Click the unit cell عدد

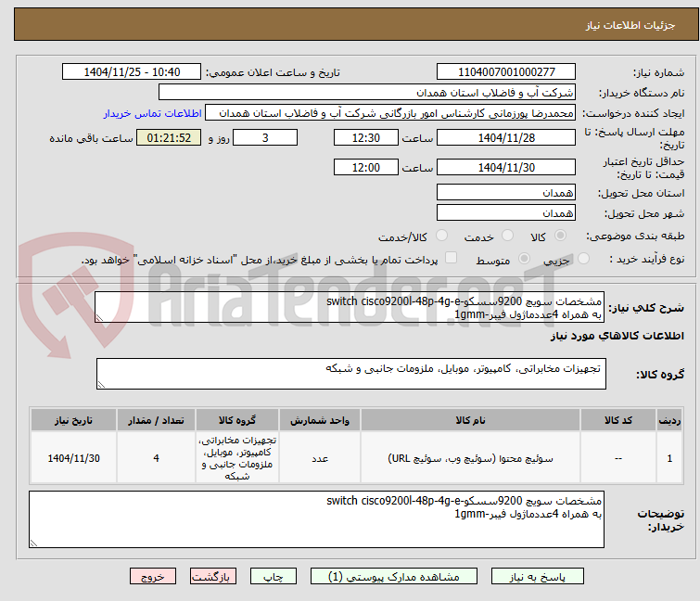320,458
